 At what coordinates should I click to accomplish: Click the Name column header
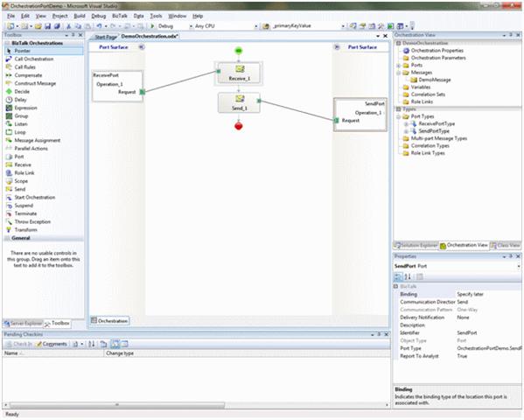click(53, 353)
